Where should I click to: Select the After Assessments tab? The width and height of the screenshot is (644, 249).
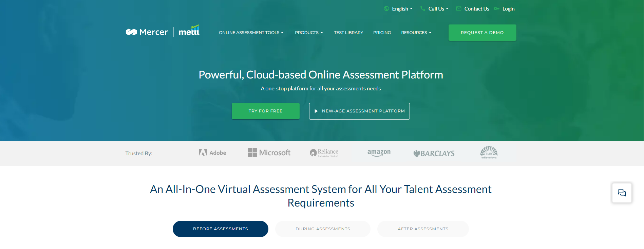tap(423, 229)
